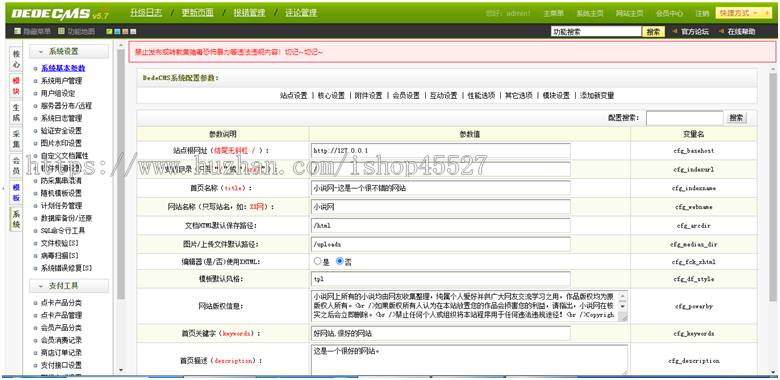Click the 站点根网址 input with http://127.0.0.1

(441, 150)
